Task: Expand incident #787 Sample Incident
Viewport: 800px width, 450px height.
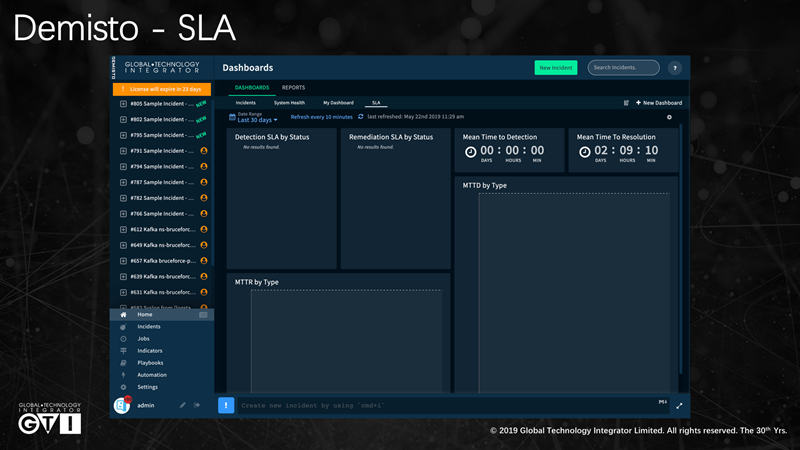Action: click(123, 182)
